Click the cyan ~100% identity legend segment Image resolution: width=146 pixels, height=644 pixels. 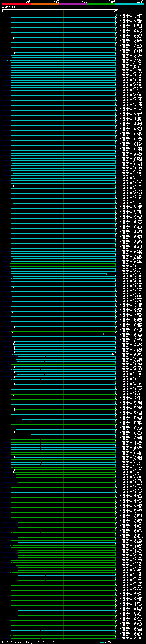129,4
